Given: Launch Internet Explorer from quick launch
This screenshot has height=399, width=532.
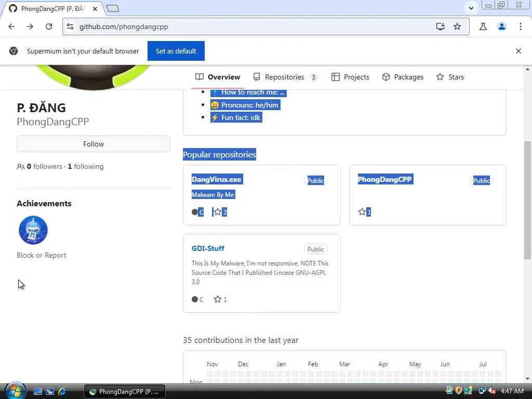Looking at the screenshot, I should point(62,392).
